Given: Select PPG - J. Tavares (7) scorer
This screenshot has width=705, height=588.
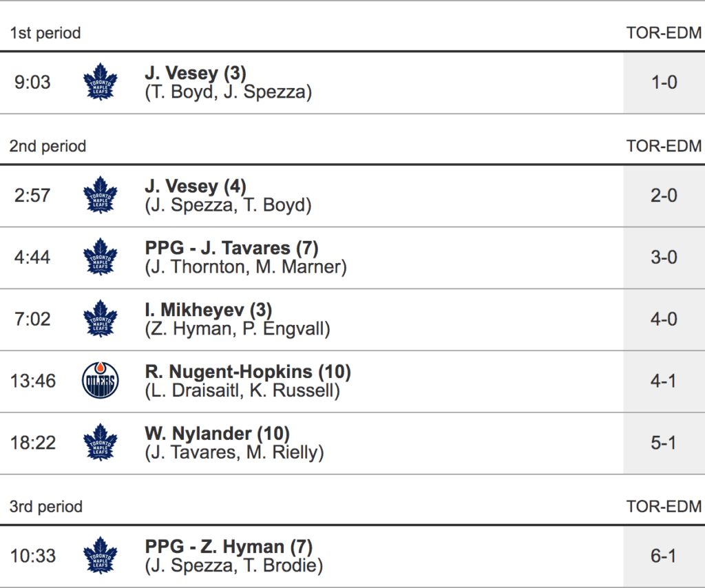Looking at the screenshot, I should [x=231, y=248].
